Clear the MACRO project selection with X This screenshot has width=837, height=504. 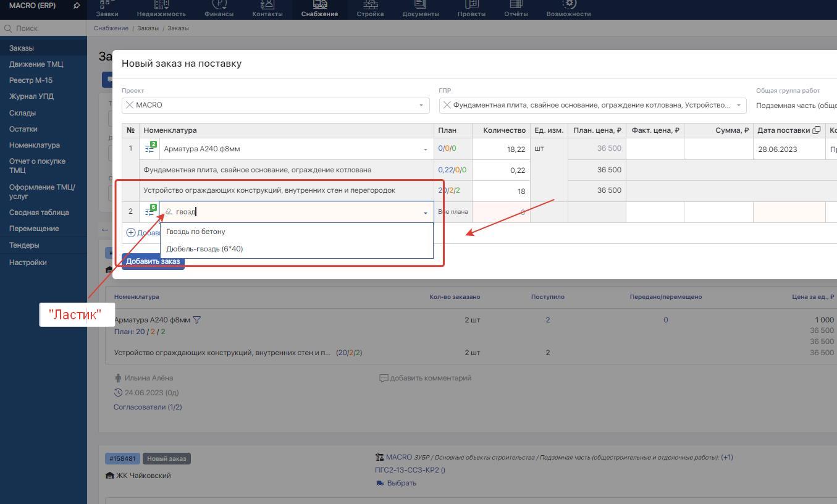point(129,105)
